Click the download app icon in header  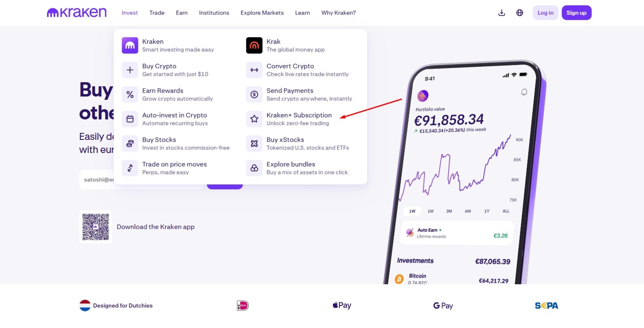(x=501, y=13)
